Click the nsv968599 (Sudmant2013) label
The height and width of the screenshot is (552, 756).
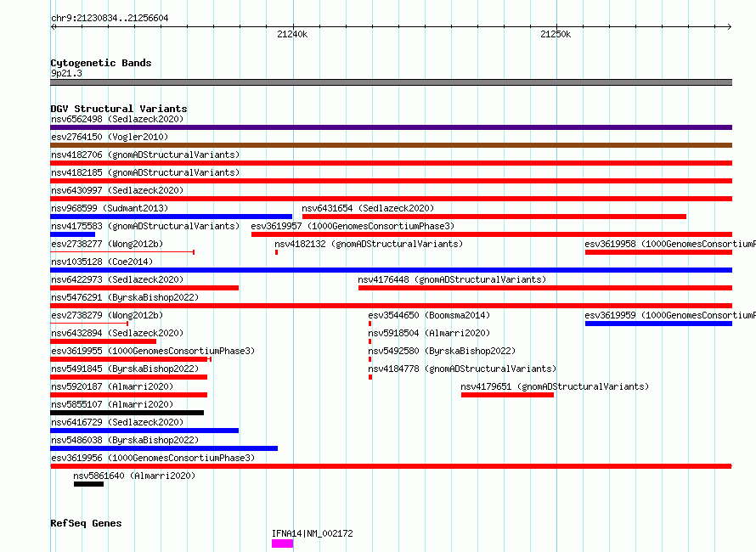110,208
